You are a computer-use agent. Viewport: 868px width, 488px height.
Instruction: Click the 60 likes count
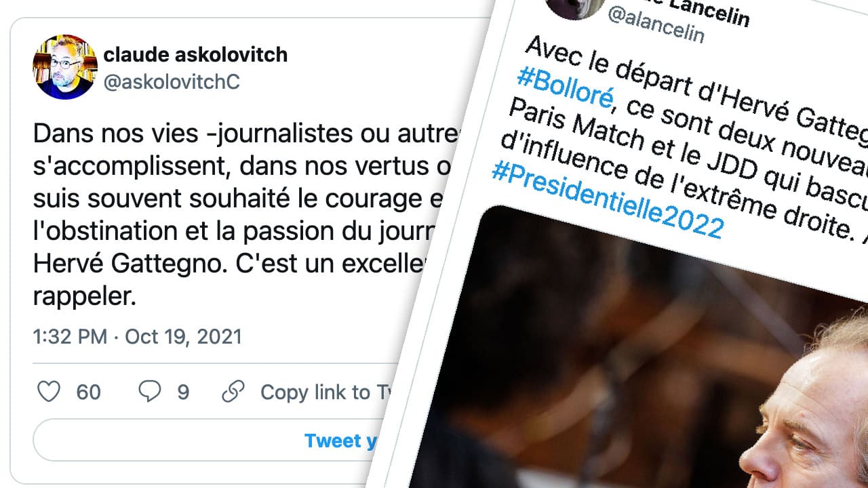[x=88, y=392]
